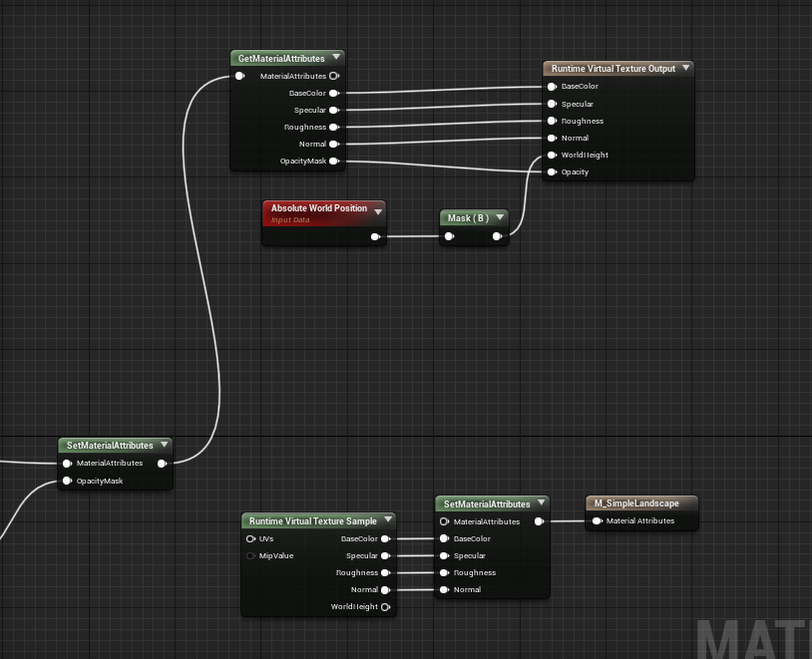Click Opacity input pin on Runtime Virtual Texture Output
Screen dimensions: 812x659
tap(552, 171)
